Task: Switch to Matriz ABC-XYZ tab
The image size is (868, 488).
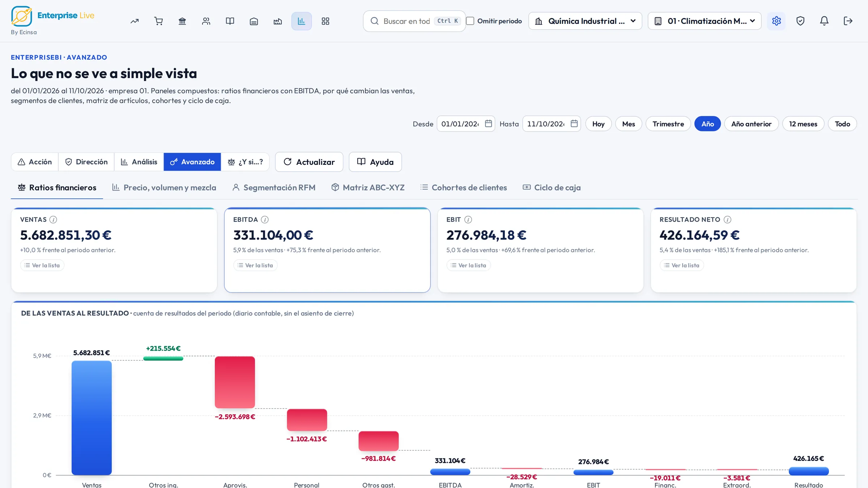Action: pos(368,188)
